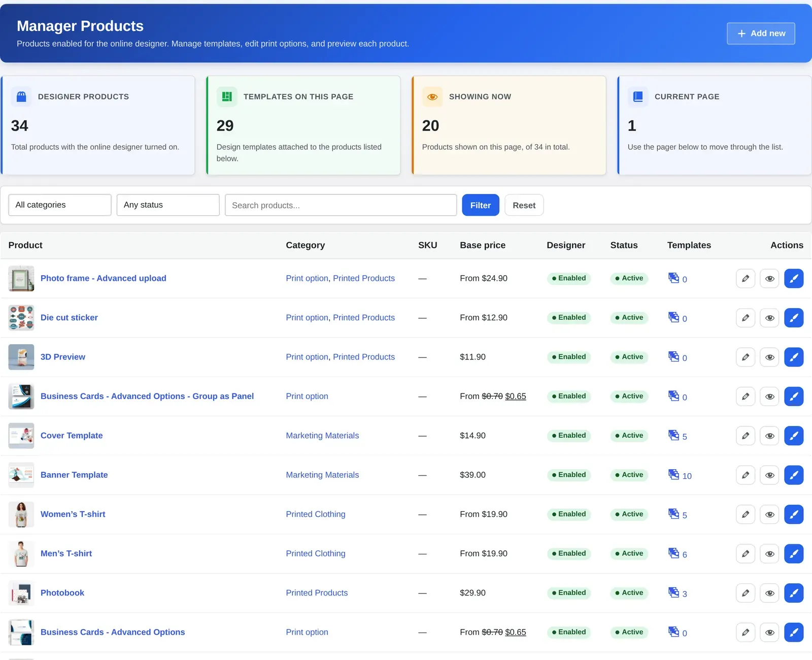
Task: Open templates icon for Banner Template row
Action: coord(673,475)
